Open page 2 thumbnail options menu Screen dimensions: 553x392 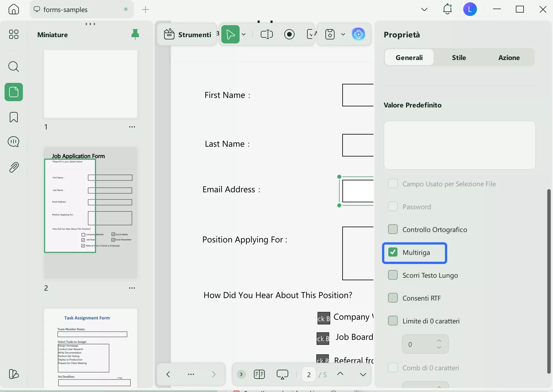coord(132,288)
